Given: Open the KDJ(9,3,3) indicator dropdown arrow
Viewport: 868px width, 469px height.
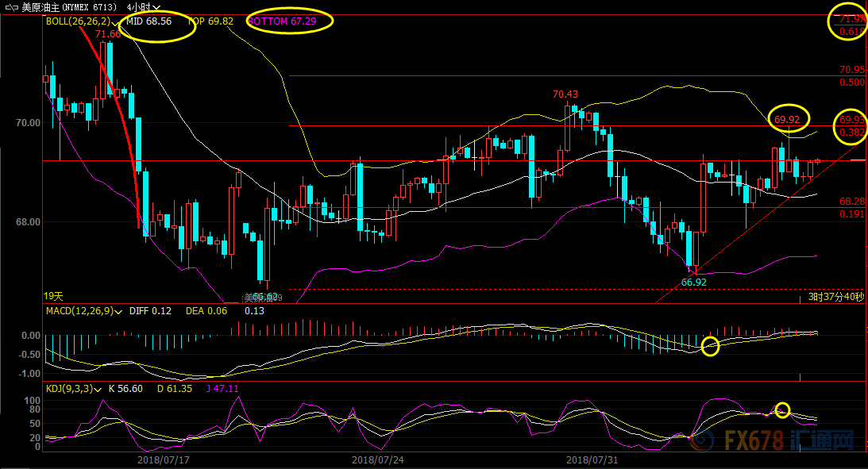Looking at the screenshot, I should click(98, 390).
